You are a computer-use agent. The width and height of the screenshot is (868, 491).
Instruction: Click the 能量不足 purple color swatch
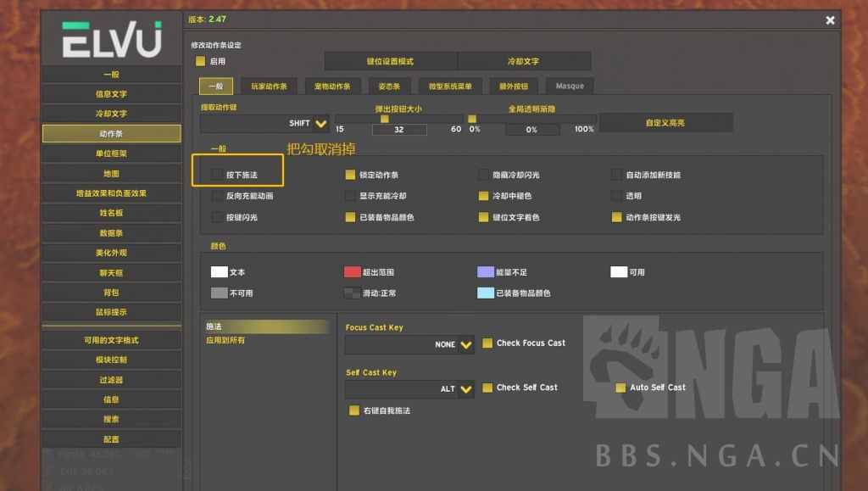point(487,271)
